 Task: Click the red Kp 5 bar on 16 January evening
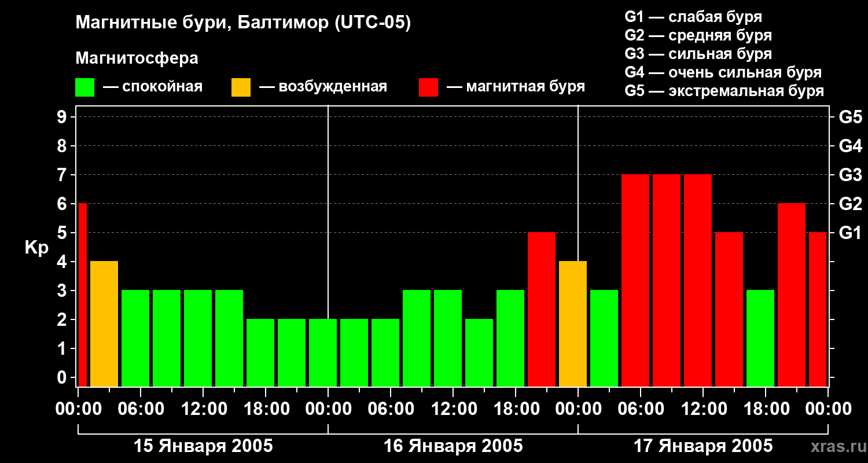coord(542,309)
